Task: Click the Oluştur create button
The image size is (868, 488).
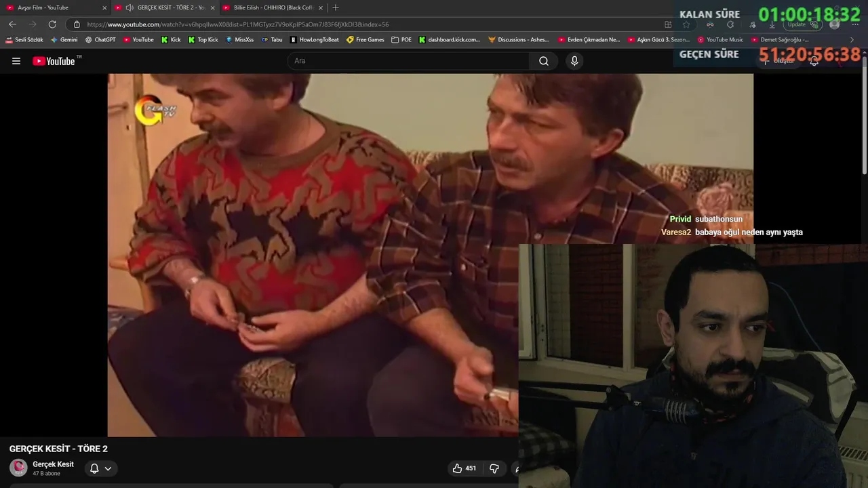Action: (x=778, y=61)
